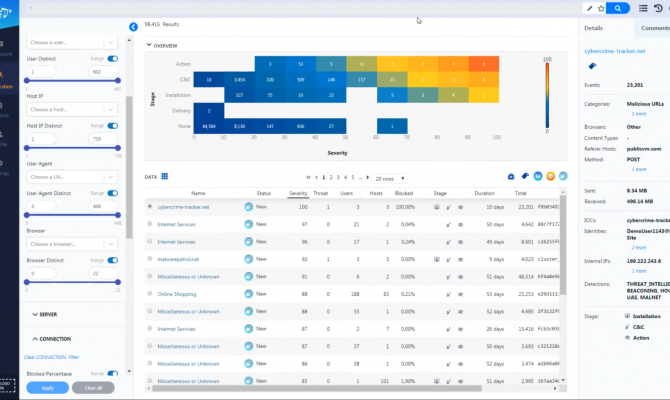Open the Choose a host dropdown

(x=72, y=109)
